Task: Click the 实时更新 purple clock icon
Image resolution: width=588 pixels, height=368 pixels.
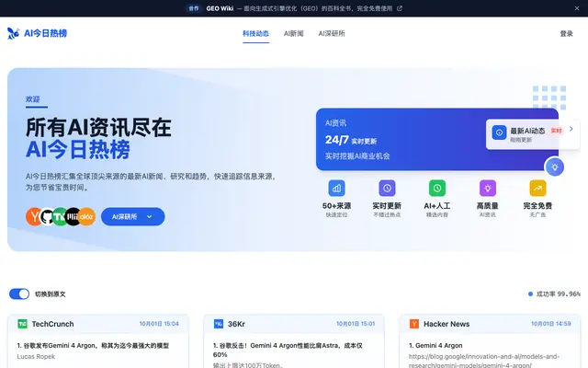Action: coord(387,188)
